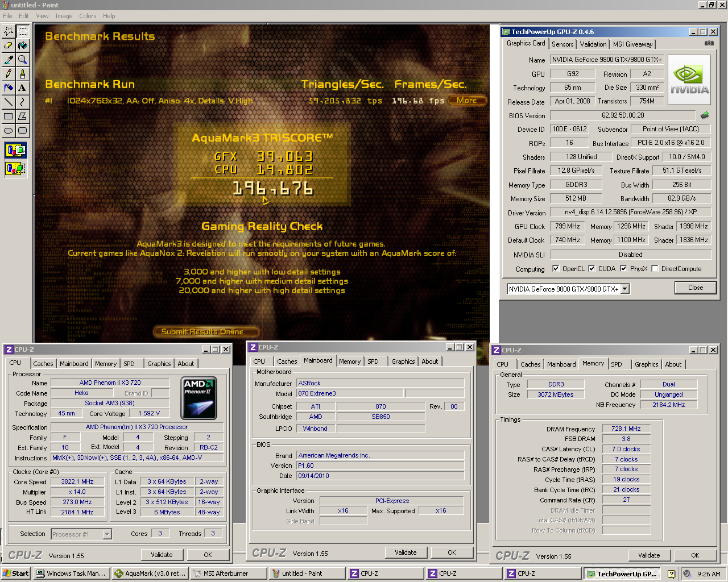Screen dimensions: 728x582
Task: Open the About tab in the Mainboard window
Action: (x=430, y=361)
